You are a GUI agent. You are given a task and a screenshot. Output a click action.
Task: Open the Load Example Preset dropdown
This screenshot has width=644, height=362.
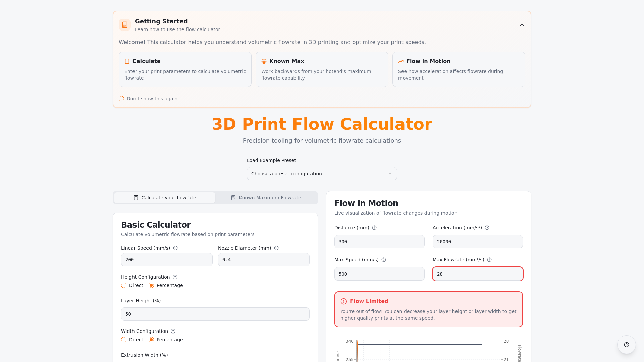tap(322, 174)
